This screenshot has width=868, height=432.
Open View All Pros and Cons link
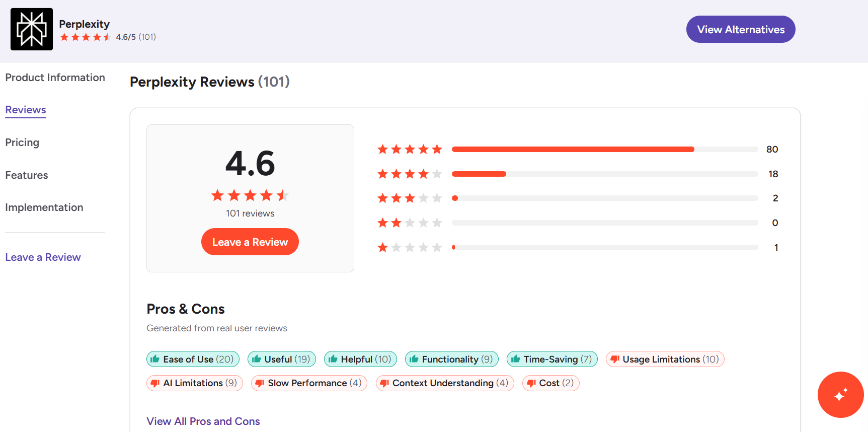(203, 421)
